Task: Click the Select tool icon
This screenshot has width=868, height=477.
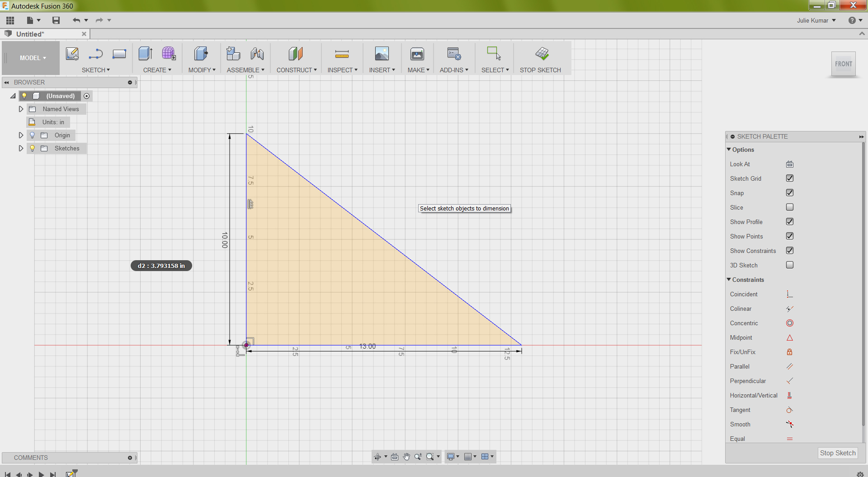Action: [494, 54]
